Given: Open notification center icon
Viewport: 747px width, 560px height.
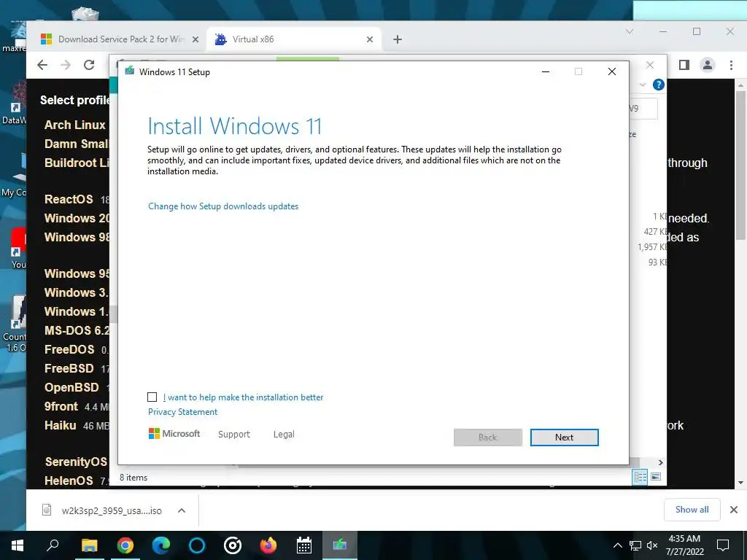Looking at the screenshot, I should pos(723,545).
